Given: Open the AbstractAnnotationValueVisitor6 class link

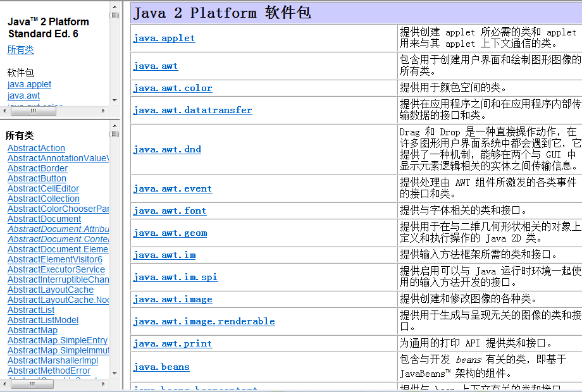Looking at the screenshot, I should click(x=58, y=158).
